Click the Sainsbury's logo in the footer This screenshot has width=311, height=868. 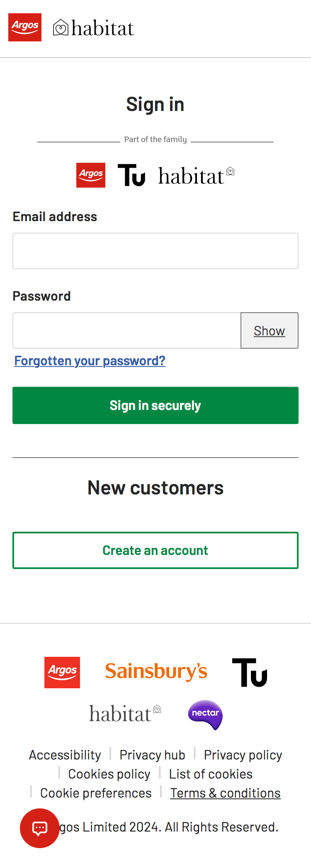pyautogui.click(x=156, y=671)
